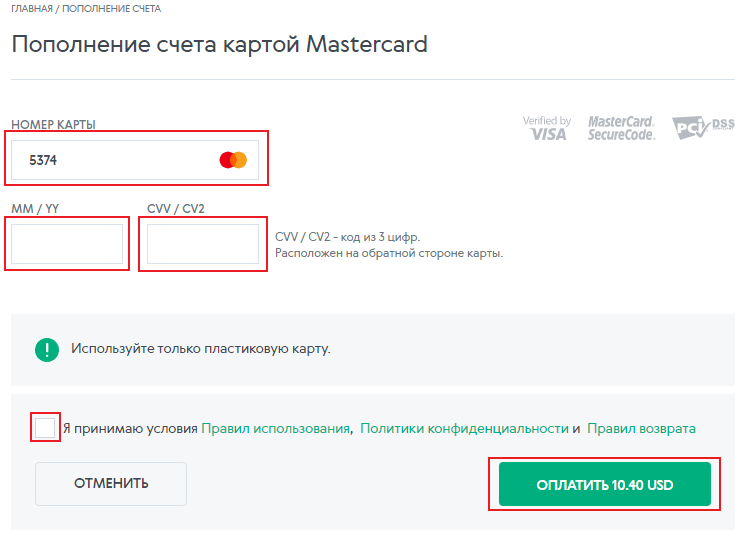Click the Mastercard logo inside card number field
Screen dimensions: 753x537
pos(233,160)
